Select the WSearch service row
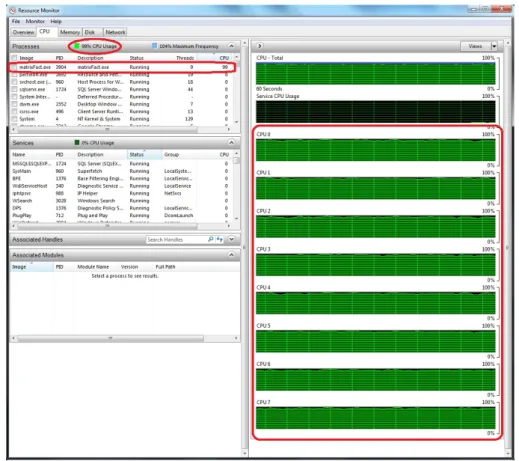 pyautogui.click(x=122, y=201)
